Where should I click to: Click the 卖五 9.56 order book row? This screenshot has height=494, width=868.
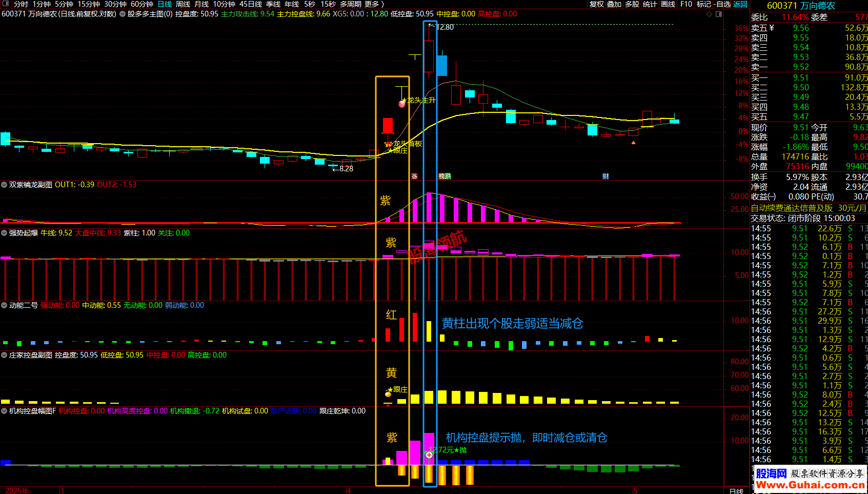pyautogui.click(x=809, y=28)
